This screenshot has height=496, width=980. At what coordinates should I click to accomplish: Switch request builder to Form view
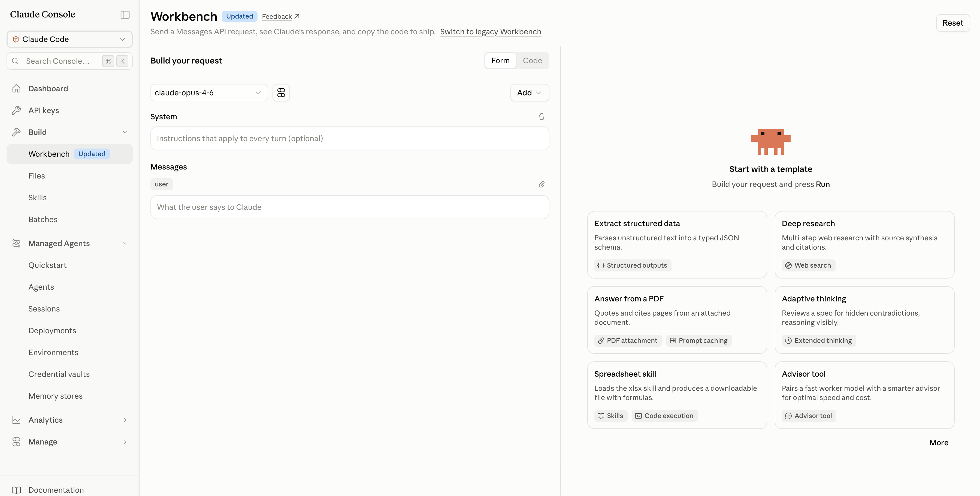500,61
